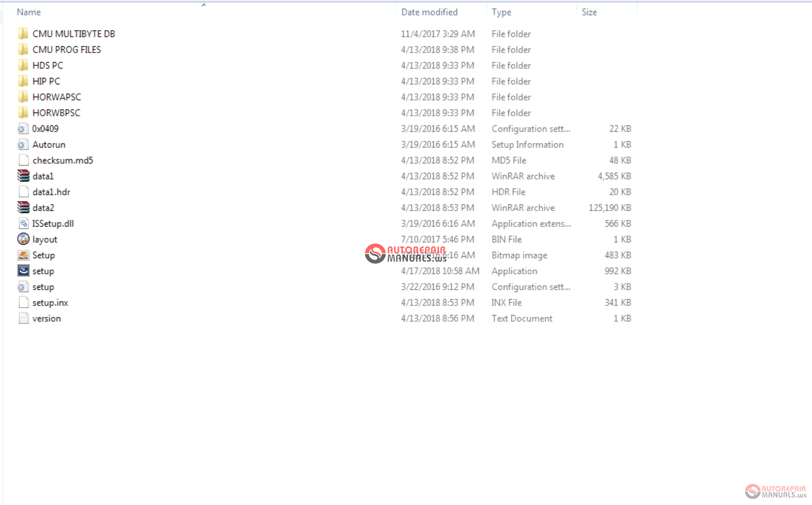
Task: Click the folder name 'HIP PC'
Action: (x=46, y=81)
